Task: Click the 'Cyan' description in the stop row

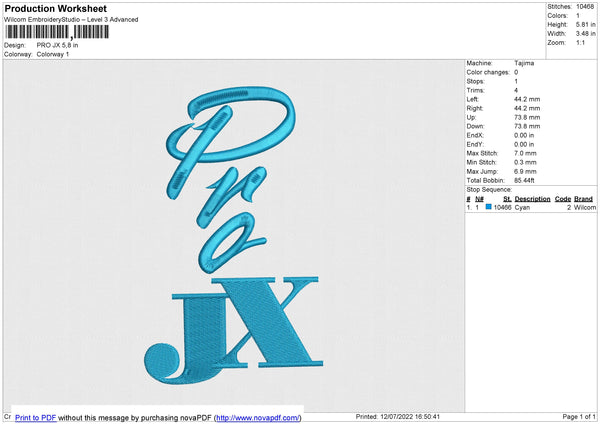Action: point(522,207)
